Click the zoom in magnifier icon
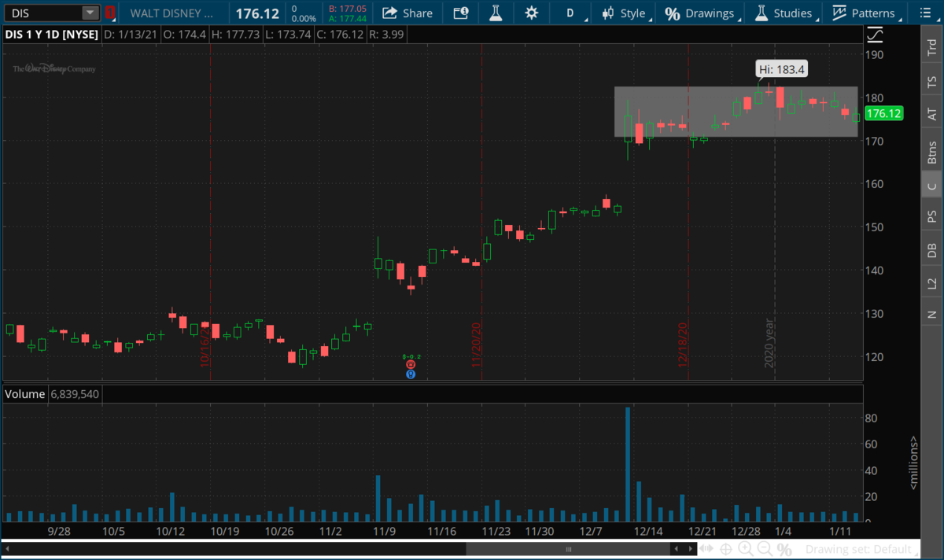Screen dimensions: 944x560 (745, 549)
